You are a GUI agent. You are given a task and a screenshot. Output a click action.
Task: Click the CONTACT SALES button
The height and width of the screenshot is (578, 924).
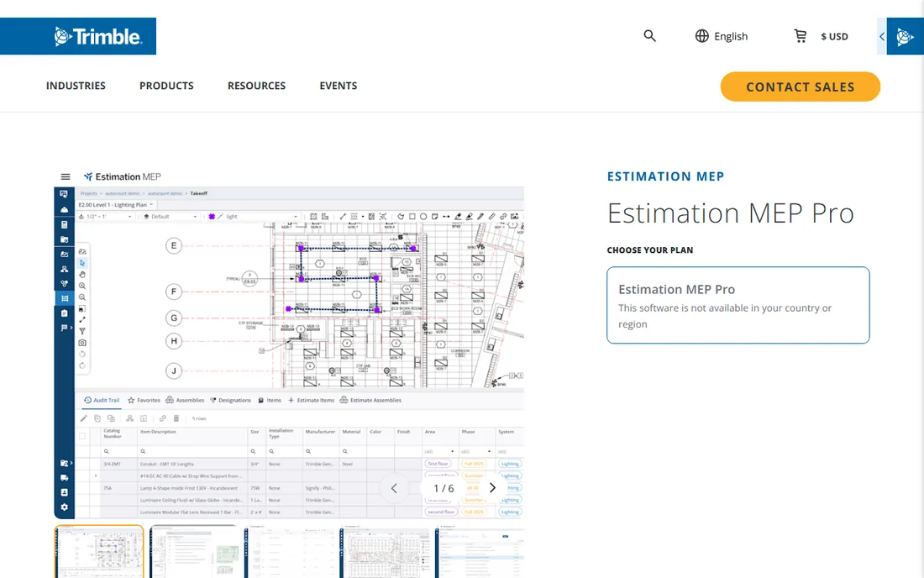(801, 87)
